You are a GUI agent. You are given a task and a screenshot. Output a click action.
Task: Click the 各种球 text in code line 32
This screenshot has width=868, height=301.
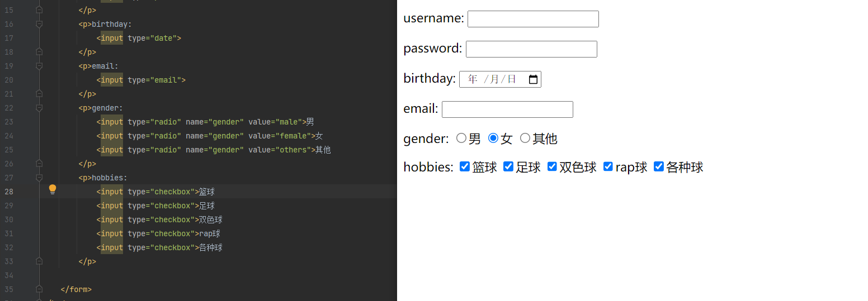pyautogui.click(x=211, y=247)
